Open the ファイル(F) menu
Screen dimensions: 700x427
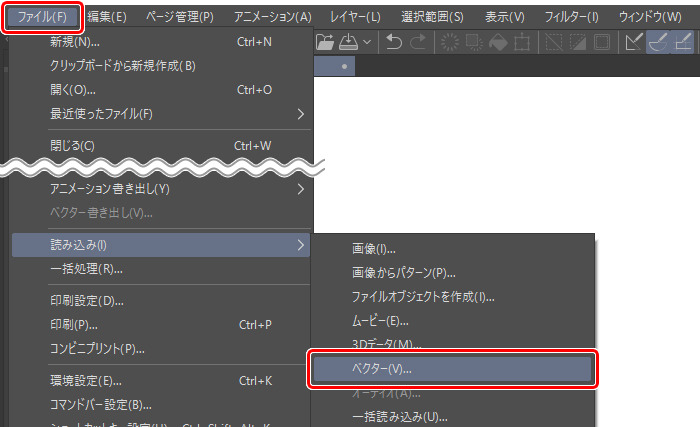(42, 17)
